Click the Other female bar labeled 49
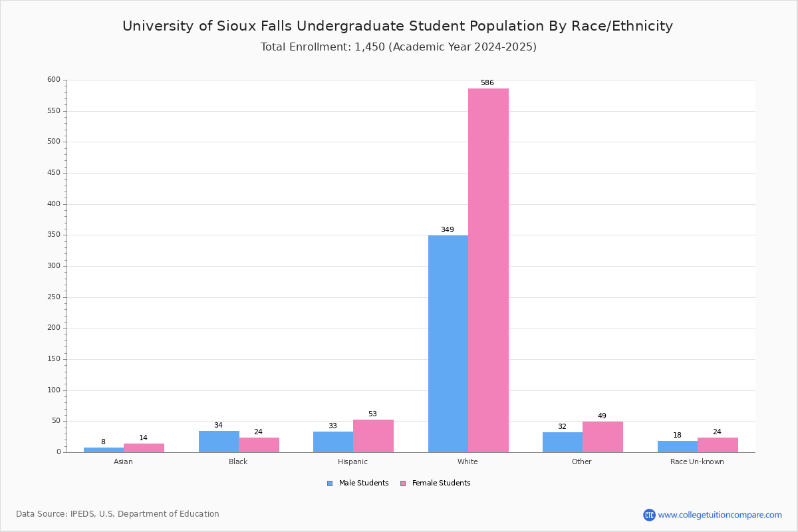This screenshot has height=532, width=798. (602, 437)
